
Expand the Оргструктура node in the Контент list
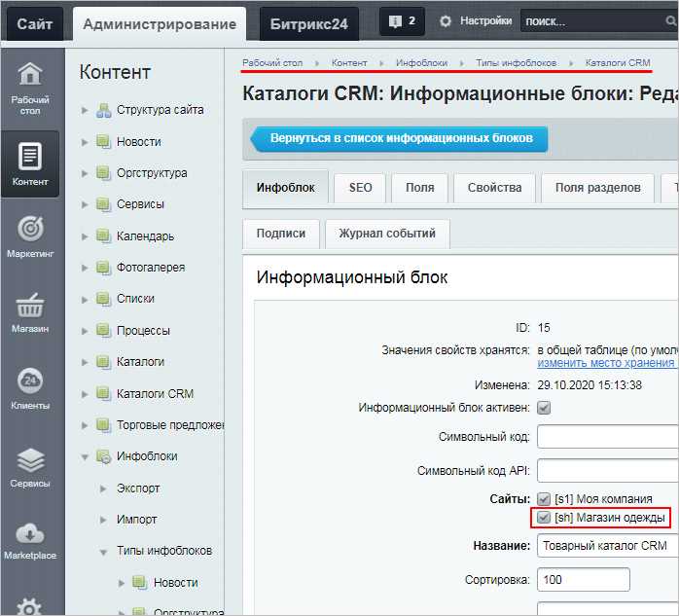(85, 173)
